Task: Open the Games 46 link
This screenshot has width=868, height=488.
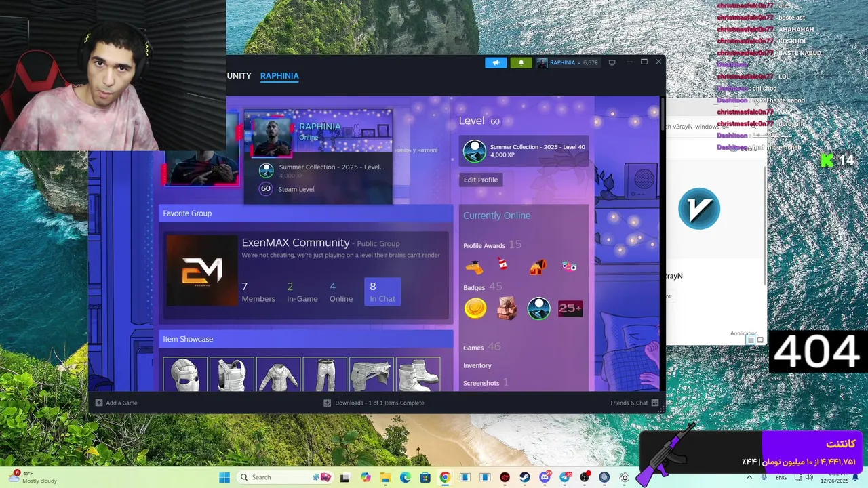Action: (x=482, y=347)
